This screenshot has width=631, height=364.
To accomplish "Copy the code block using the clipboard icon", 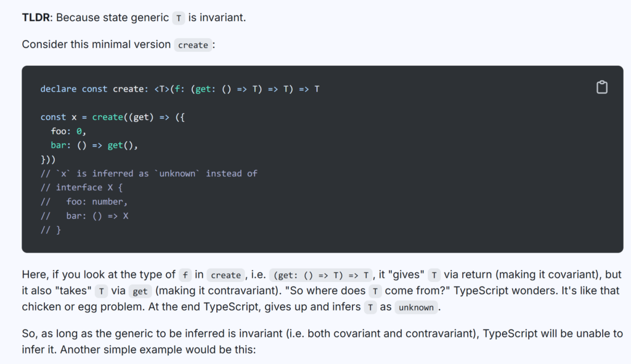I will tap(601, 87).
